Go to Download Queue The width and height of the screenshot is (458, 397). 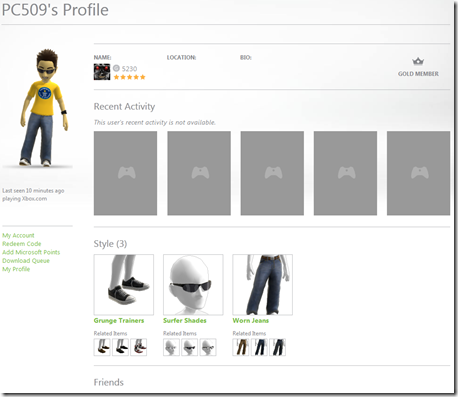click(x=26, y=261)
